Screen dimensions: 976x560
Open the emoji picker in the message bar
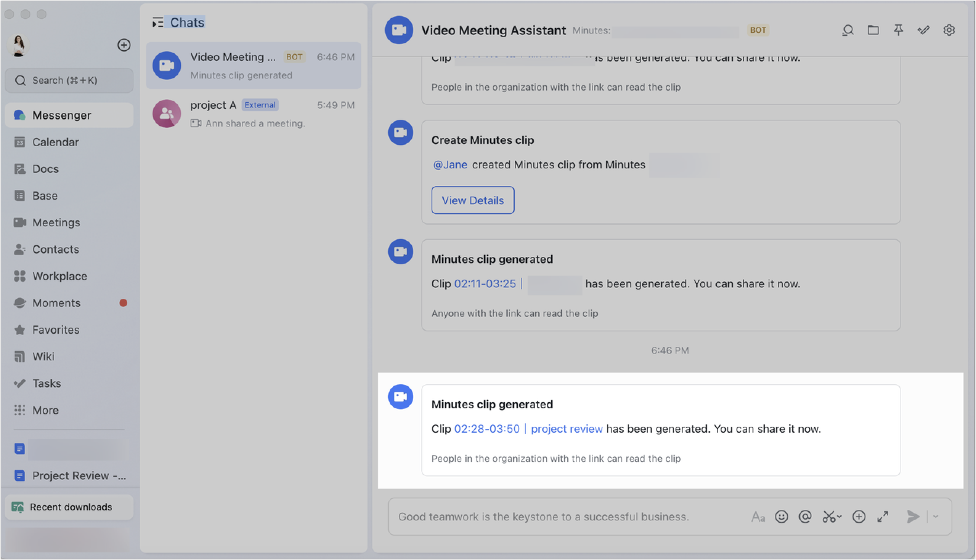(x=781, y=517)
